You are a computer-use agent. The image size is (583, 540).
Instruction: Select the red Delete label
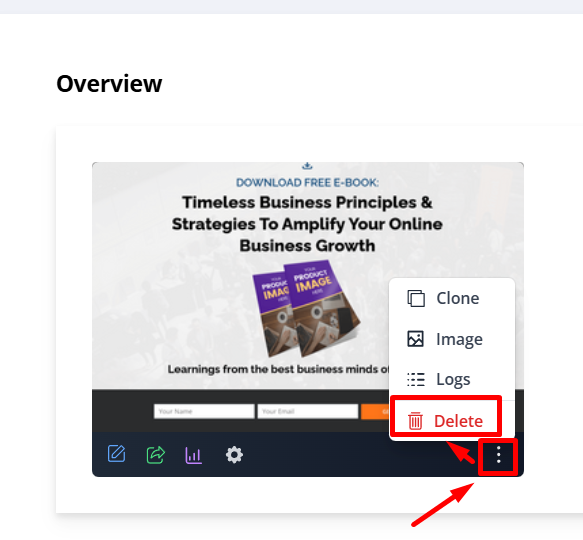458,421
